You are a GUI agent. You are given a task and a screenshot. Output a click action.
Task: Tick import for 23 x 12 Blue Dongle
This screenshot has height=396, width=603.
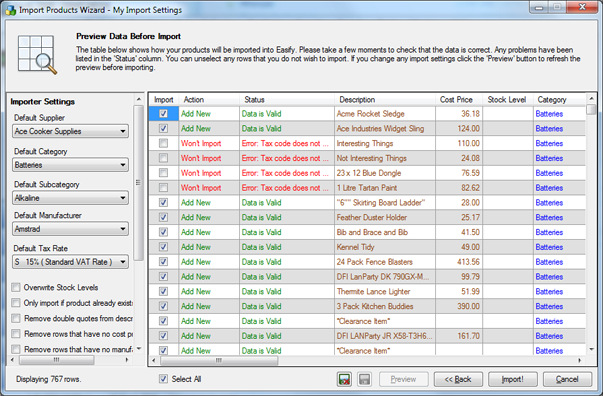[x=163, y=173]
